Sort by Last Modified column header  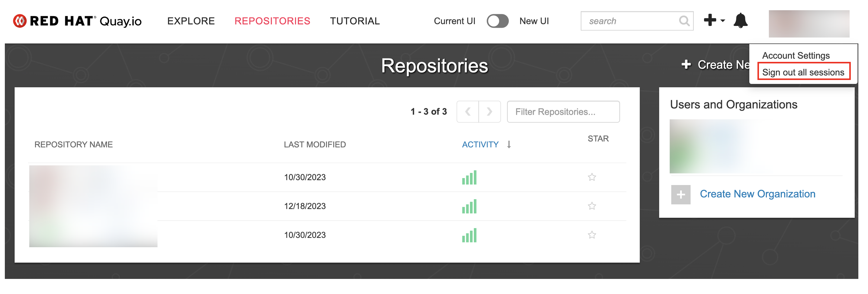(314, 145)
